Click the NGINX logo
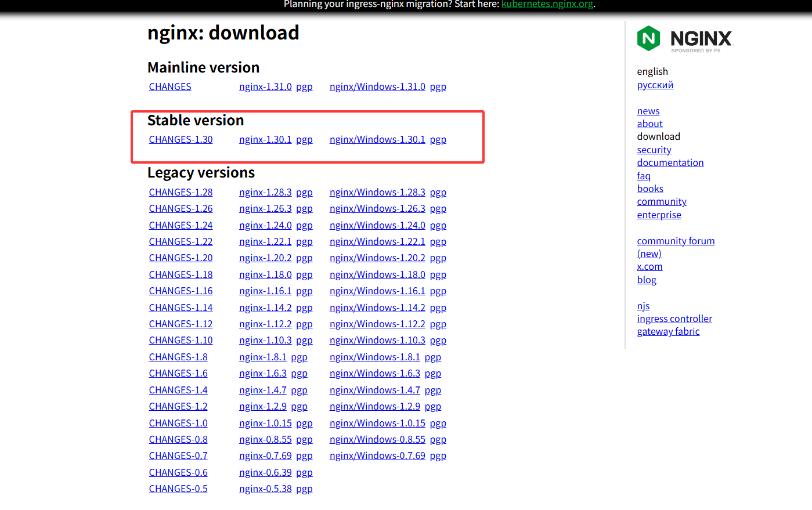The image size is (812, 510). pyautogui.click(x=685, y=39)
